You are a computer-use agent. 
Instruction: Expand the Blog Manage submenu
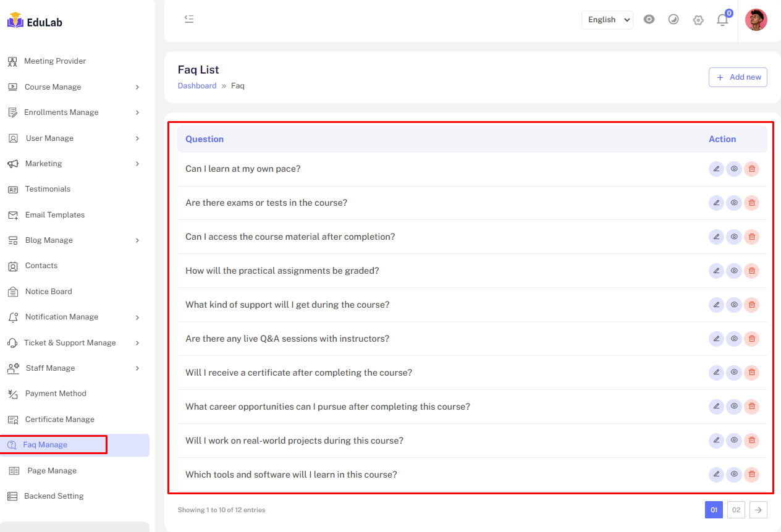click(74, 240)
